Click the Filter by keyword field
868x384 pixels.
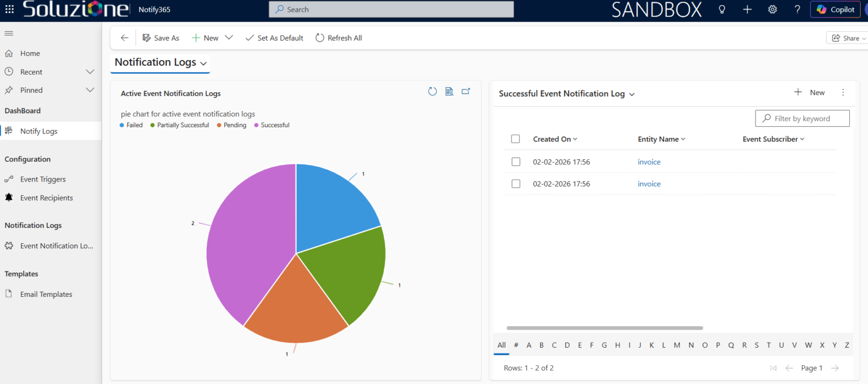point(802,118)
